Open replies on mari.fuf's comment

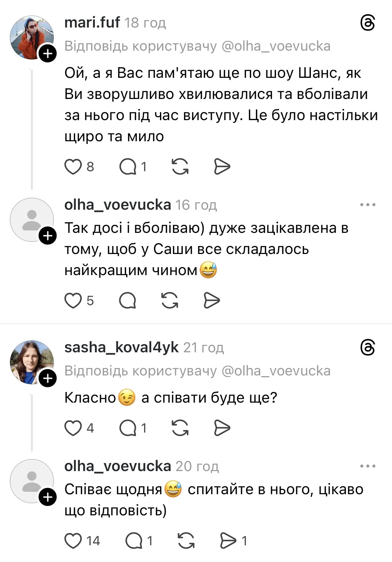128,167
